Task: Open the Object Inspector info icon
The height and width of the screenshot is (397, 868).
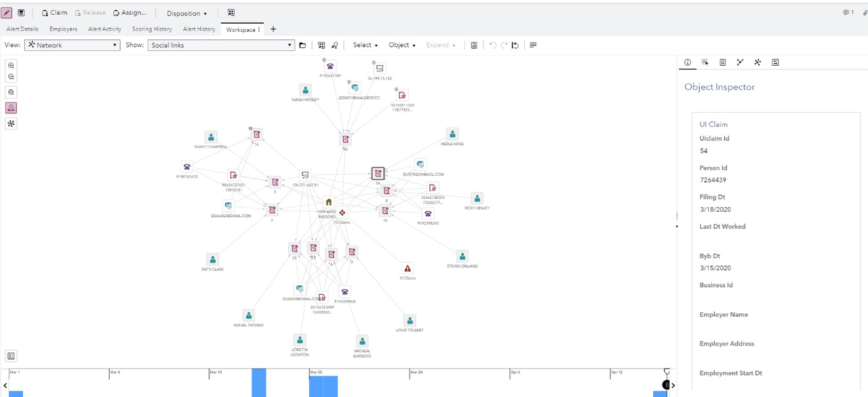Action: click(x=687, y=62)
